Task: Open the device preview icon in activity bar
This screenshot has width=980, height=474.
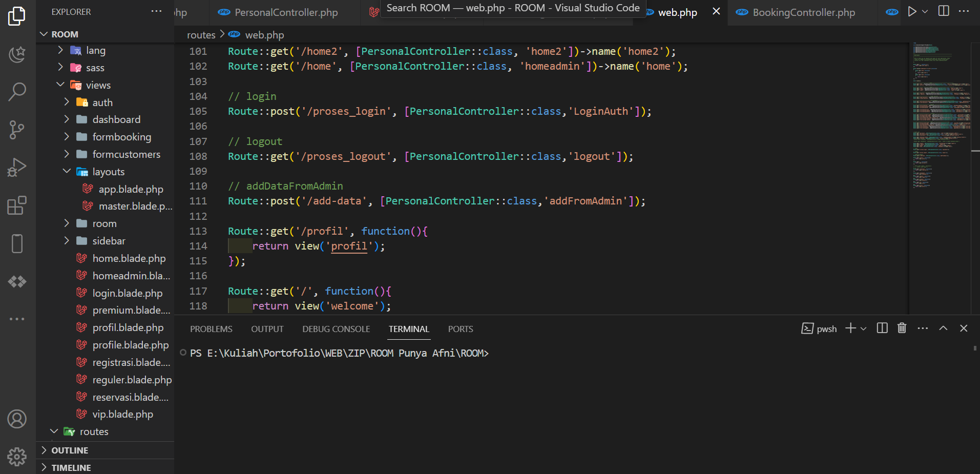Action: pyautogui.click(x=17, y=243)
